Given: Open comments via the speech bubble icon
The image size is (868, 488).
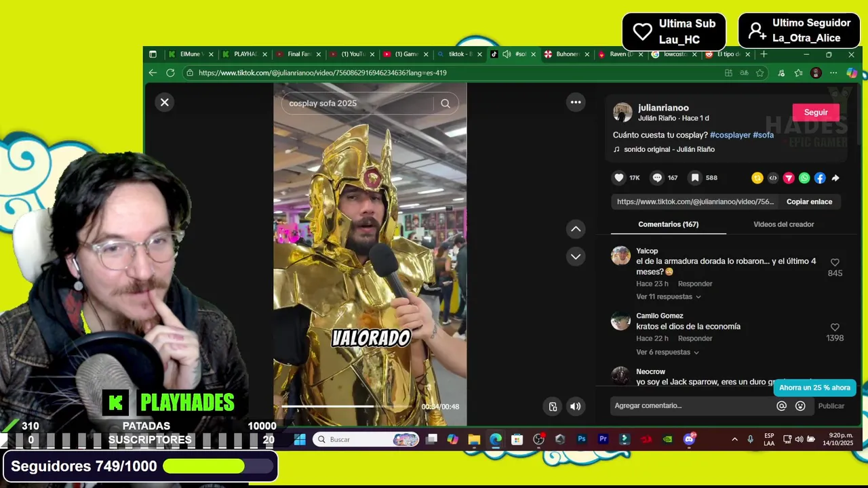Looking at the screenshot, I should [657, 178].
